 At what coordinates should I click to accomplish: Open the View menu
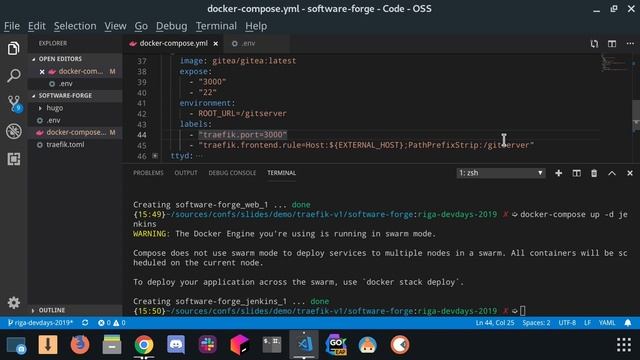pyautogui.click(x=116, y=26)
